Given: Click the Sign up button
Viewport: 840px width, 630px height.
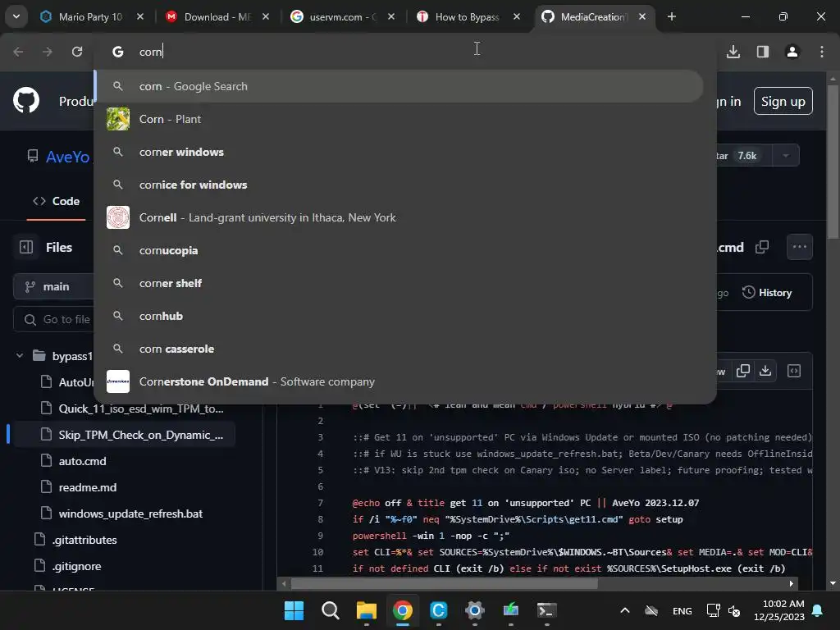Looking at the screenshot, I should click(x=783, y=101).
